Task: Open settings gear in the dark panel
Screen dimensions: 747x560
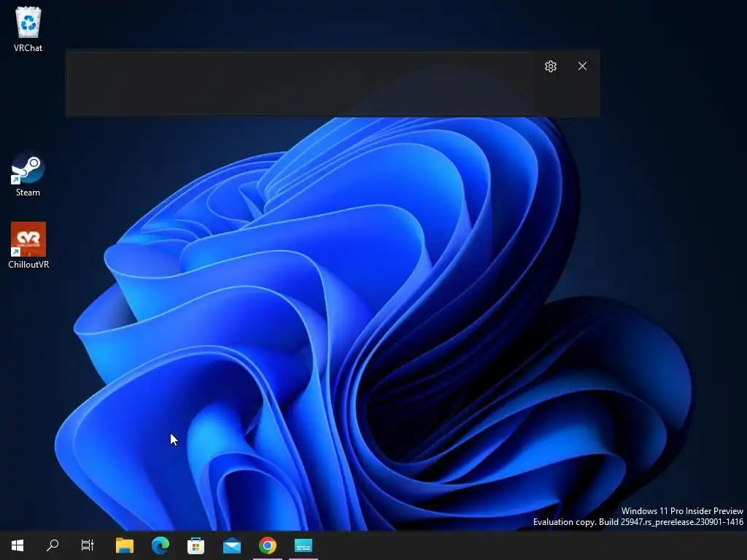Action: pyautogui.click(x=551, y=66)
